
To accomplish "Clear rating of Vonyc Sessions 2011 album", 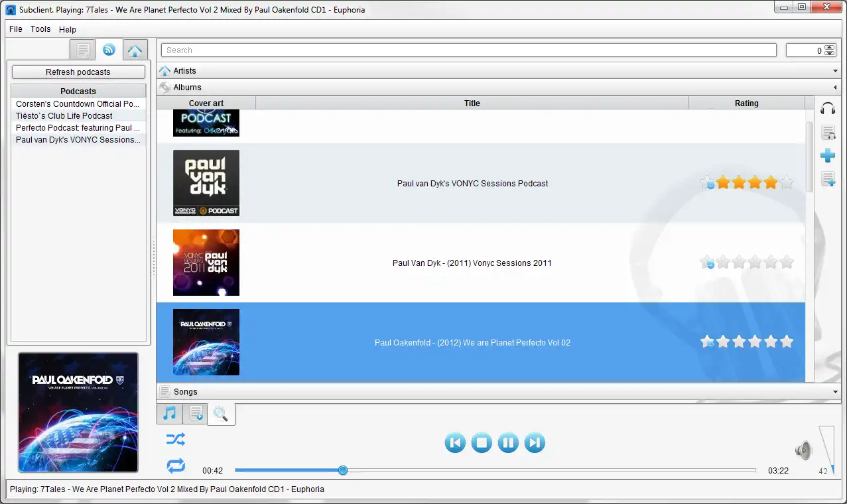I will pos(707,262).
